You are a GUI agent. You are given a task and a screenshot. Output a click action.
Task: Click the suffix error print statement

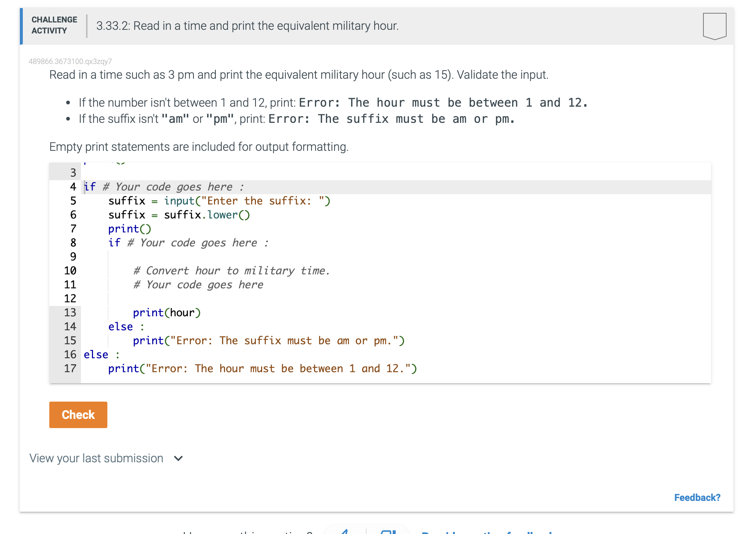(x=268, y=340)
